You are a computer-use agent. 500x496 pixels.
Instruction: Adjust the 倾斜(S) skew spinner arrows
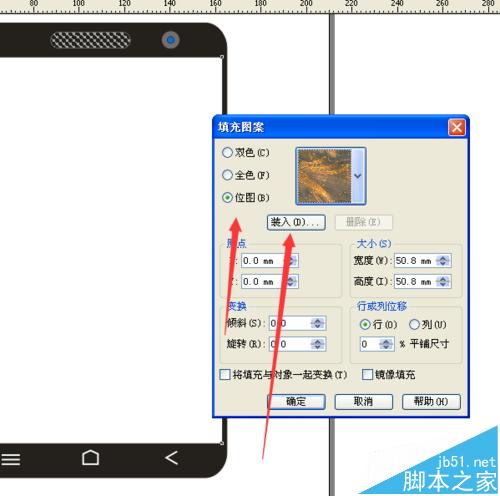(318, 323)
